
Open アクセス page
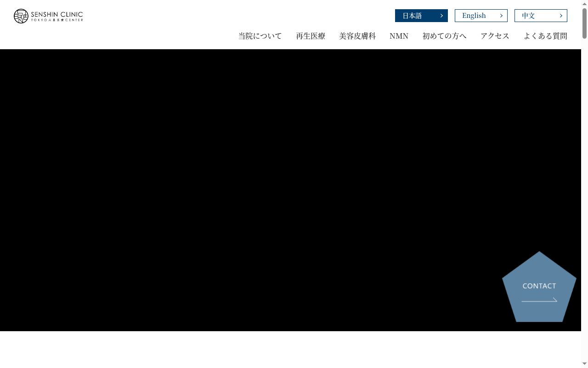tap(495, 36)
